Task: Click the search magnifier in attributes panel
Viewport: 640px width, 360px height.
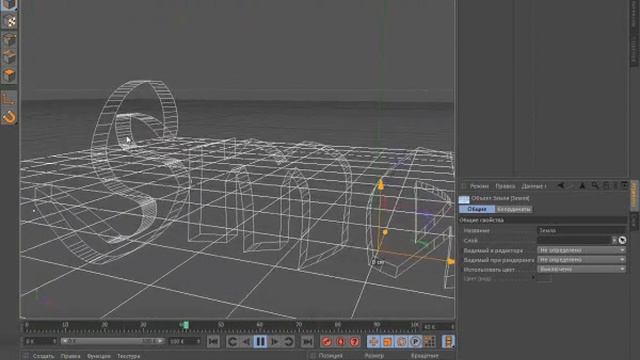Action: click(x=596, y=186)
